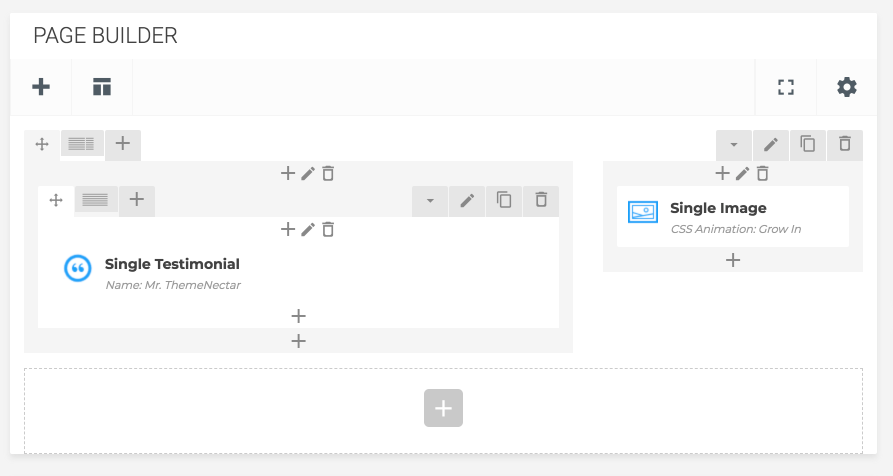Expand the outer row toggle arrow
This screenshot has height=476, width=893.
tap(734, 145)
